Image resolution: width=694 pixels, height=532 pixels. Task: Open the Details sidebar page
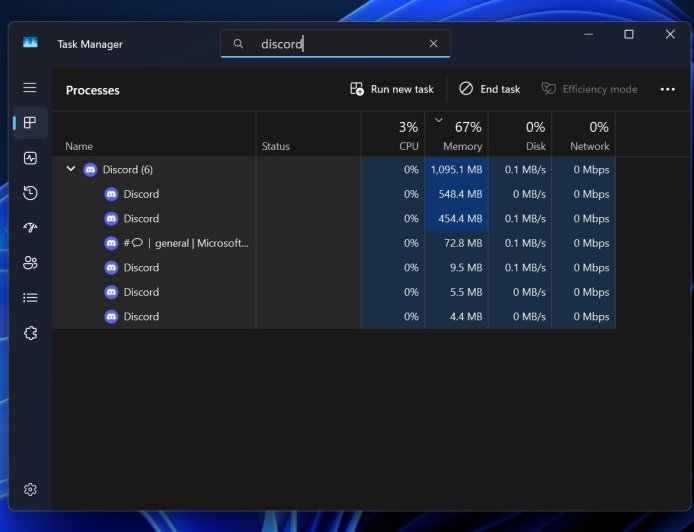pyautogui.click(x=30, y=297)
